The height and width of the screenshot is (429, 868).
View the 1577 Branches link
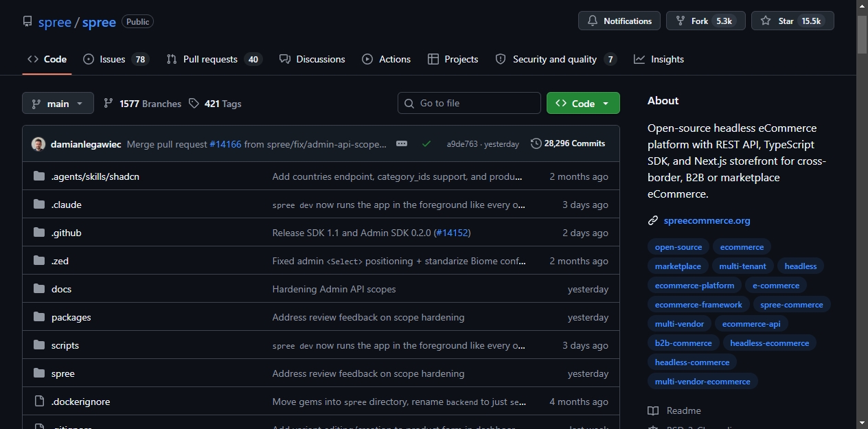(142, 104)
